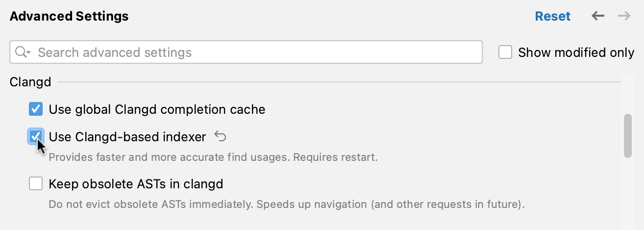Viewport: 644px width, 230px height.
Task: Click the scrollbar track below the thumb
Action: coord(627,196)
